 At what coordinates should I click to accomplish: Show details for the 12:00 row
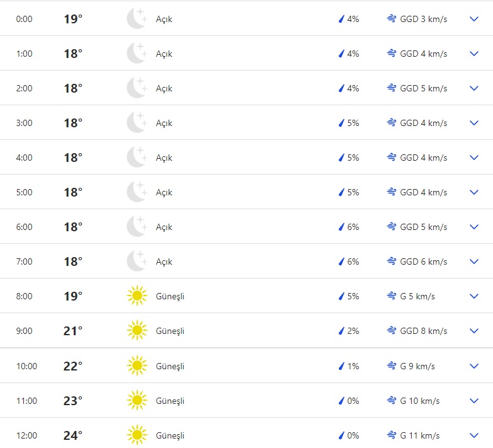(x=475, y=435)
